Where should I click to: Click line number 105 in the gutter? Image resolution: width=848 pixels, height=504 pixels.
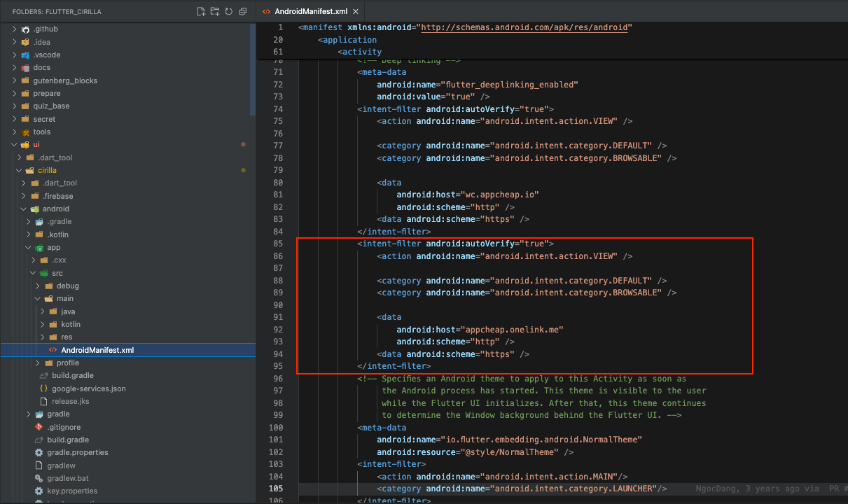(x=276, y=489)
